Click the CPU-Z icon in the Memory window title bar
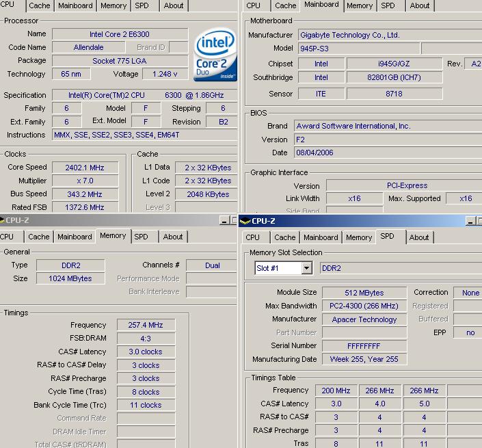The image size is (482, 448). coord(2,220)
